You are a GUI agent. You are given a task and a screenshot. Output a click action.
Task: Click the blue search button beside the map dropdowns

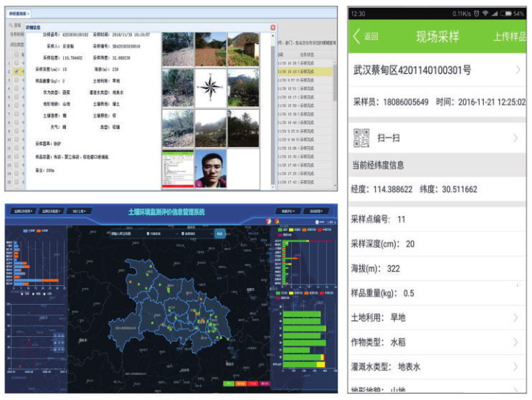(x=220, y=234)
